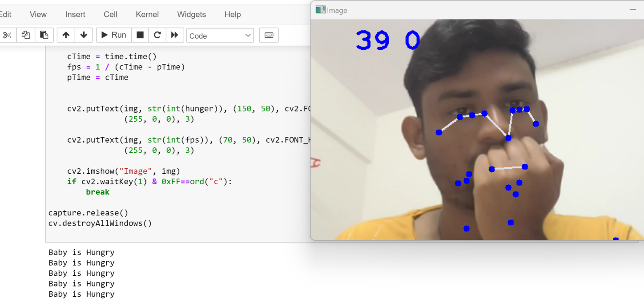Move the cell down with the down-arrow icon
The width and height of the screenshot is (644, 302).
tap(84, 35)
